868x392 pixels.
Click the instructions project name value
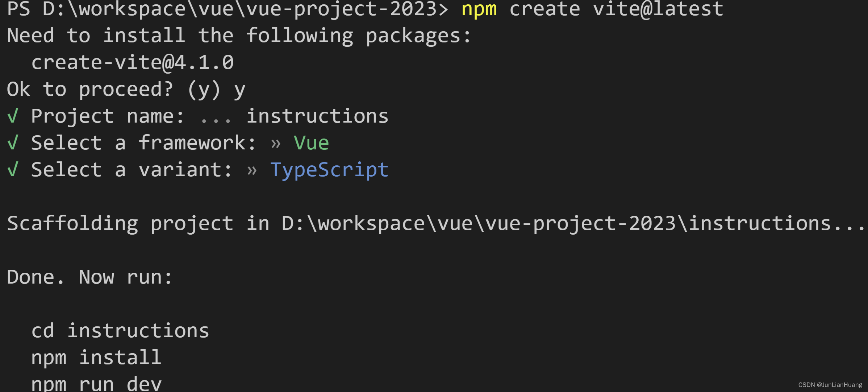point(317,116)
